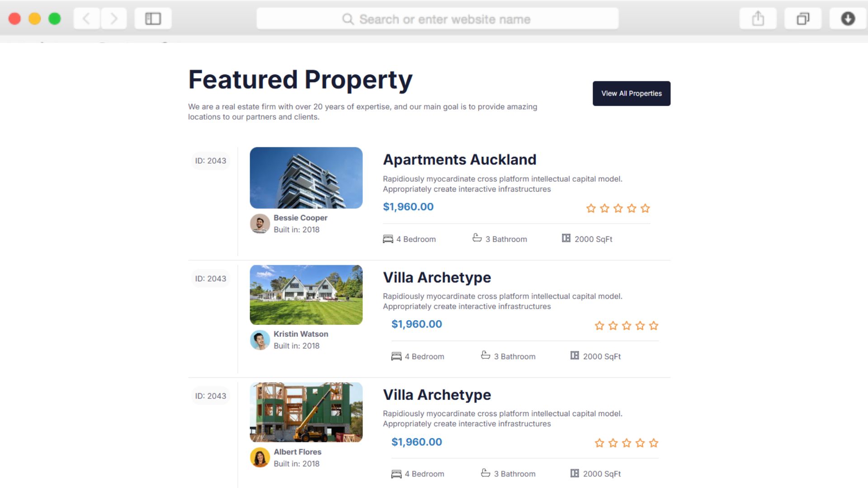
Task: Open the share icon in toolbar
Action: pyautogui.click(x=758, y=19)
